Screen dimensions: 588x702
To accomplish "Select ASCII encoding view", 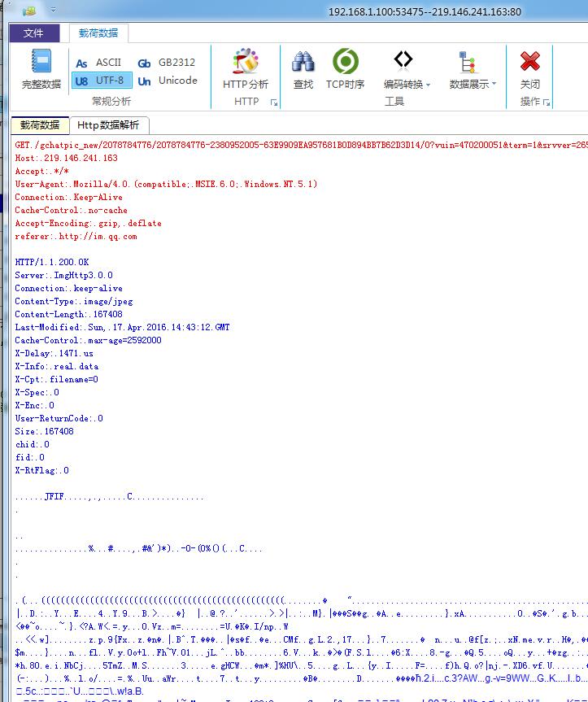I will point(98,63).
